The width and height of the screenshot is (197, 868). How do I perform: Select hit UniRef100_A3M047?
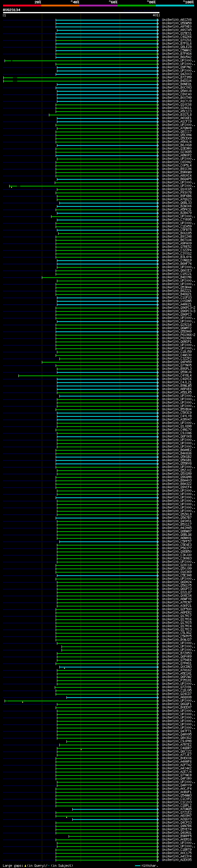pos(177,419)
